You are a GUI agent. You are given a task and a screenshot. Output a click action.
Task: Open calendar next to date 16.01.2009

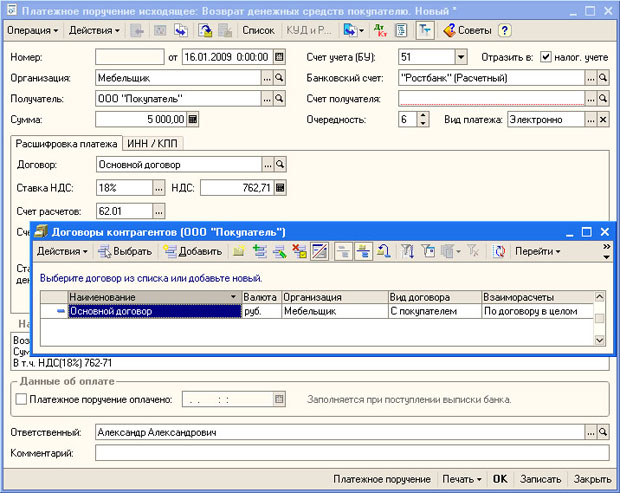pyautogui.click(x=279, y=57)
